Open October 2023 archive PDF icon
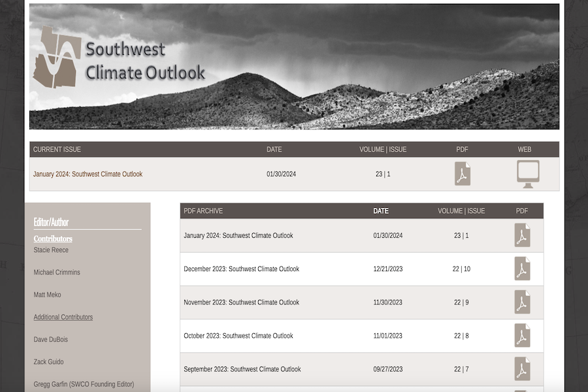588x392 pixels. coord(522,335)
